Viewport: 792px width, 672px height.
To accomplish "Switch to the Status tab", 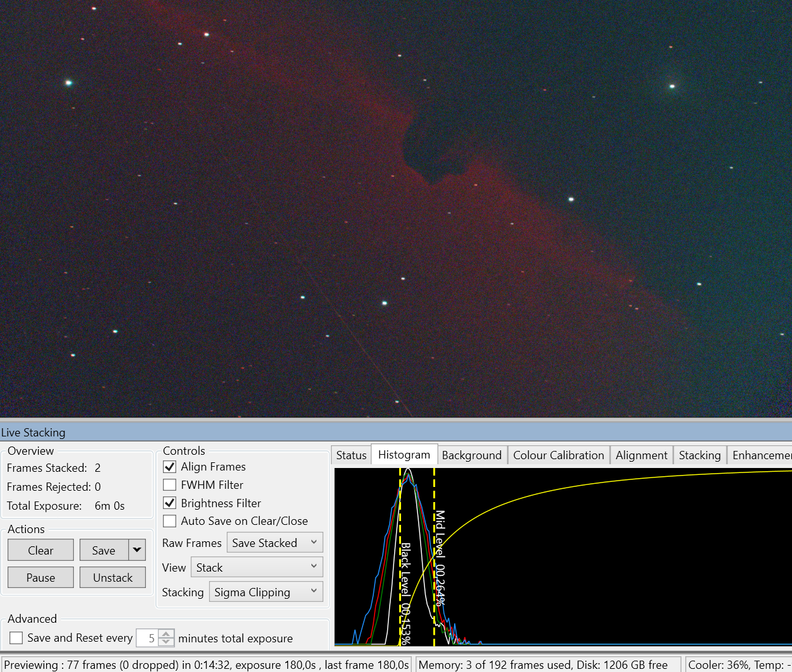I will coord(351,455).
